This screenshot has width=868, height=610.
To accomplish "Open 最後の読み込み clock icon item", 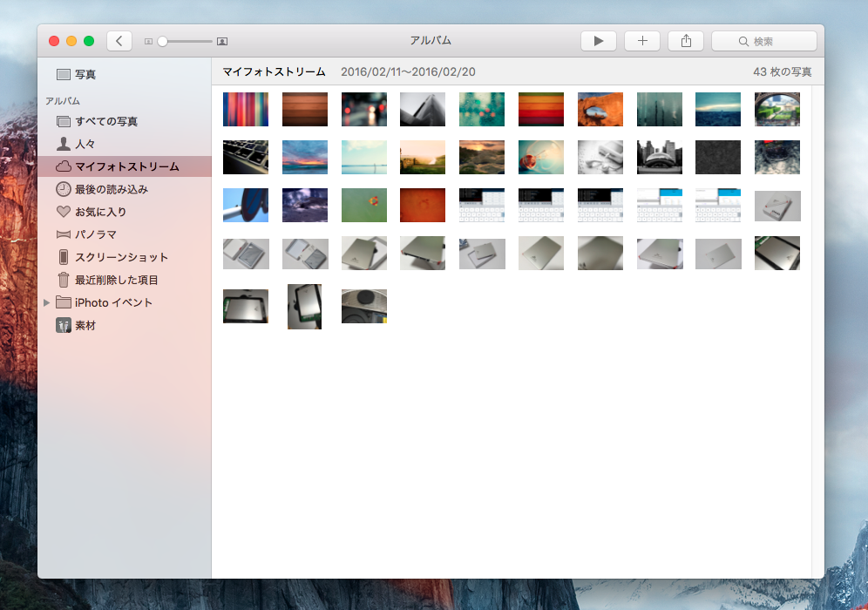I will [111, 189].
